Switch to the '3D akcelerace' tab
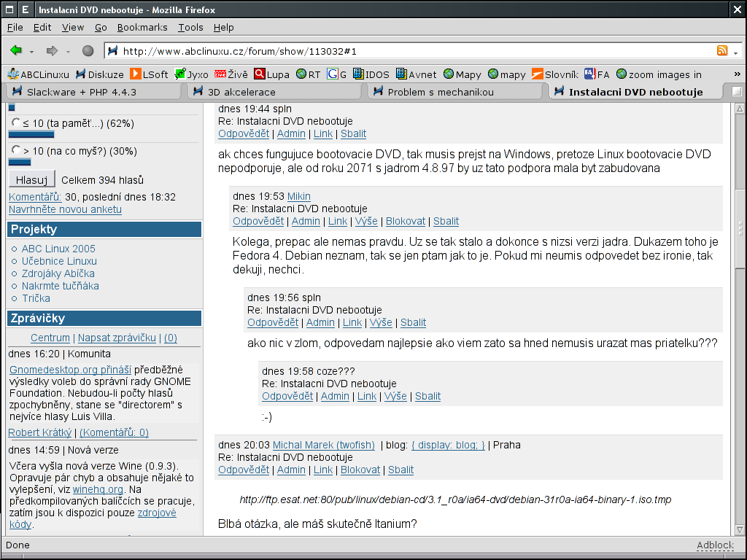The image size is (747, 560). [x=241, y=92]
